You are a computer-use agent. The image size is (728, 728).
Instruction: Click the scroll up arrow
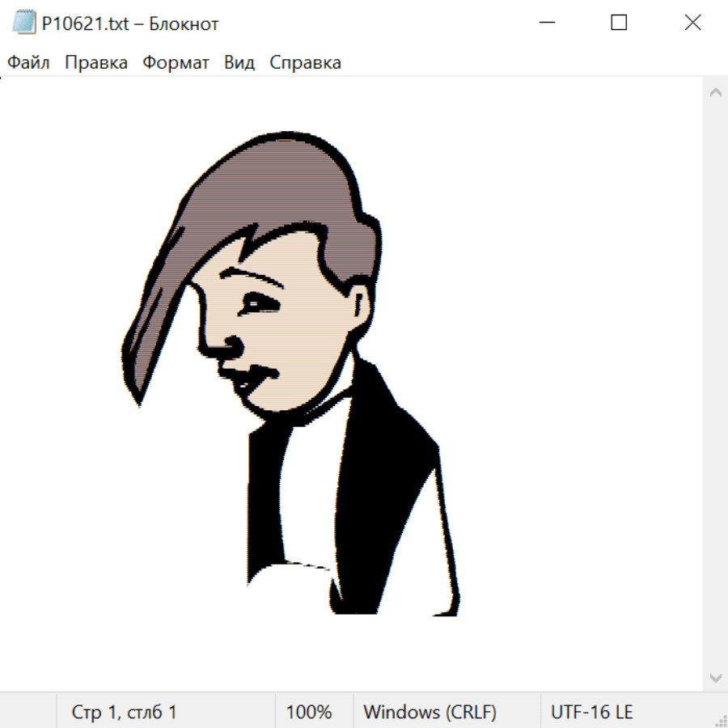pyautogui.click(x=715, y=92)
